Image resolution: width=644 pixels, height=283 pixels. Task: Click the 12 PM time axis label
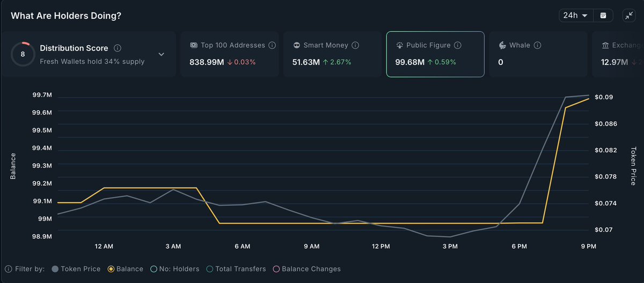[381, 246]
